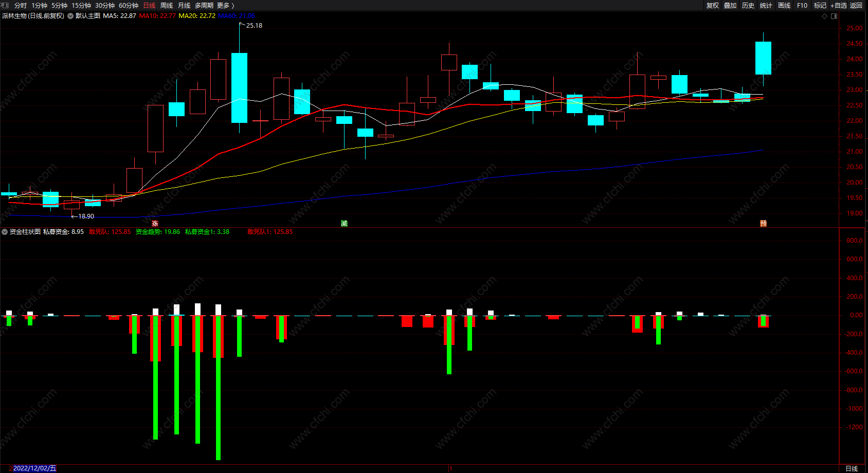The width and height of the screenshot is (868, 473).
Task: Click the tall cyan candle below 25.18
Action: click(x=239, y=88)
